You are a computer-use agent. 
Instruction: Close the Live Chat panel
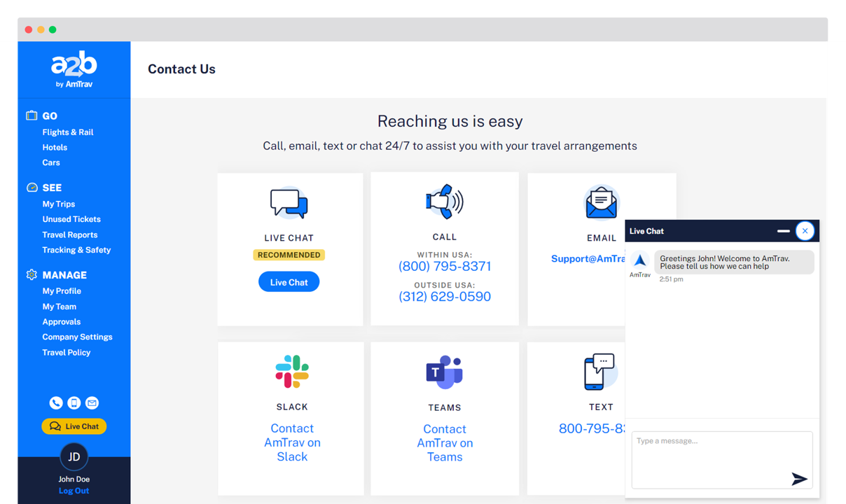click(805, 231)
